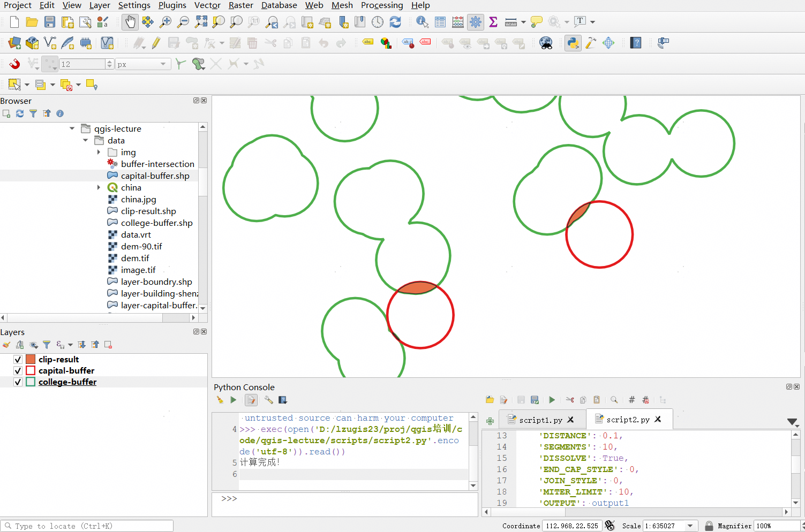Hide the clip-result layer

click(18, 360)
